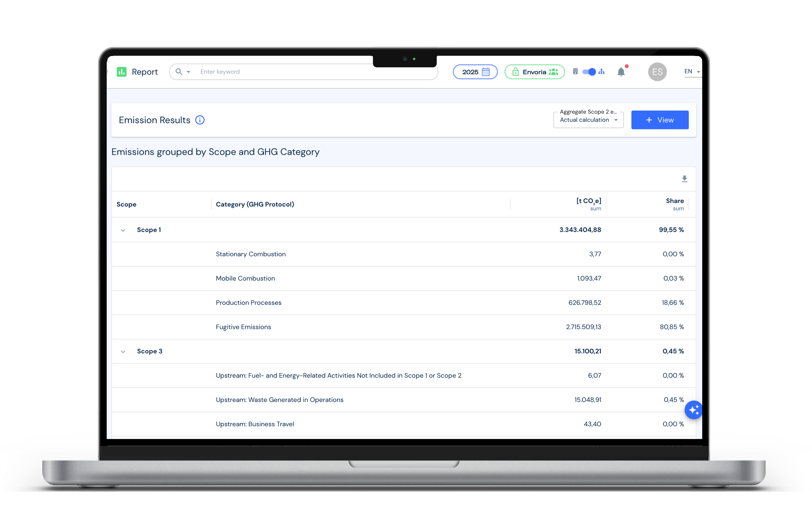Click the Category (GHG Protocol) column header
The height and width of the screenshot is (531, 812).
[x=255, y=204]
